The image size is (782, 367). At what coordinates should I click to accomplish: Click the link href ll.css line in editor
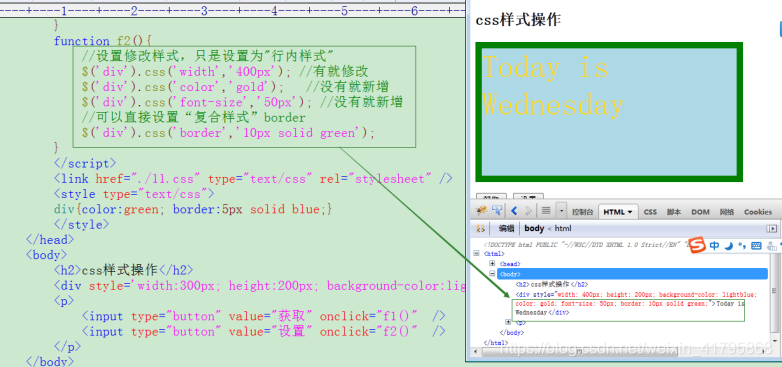(x=253, y=179)
